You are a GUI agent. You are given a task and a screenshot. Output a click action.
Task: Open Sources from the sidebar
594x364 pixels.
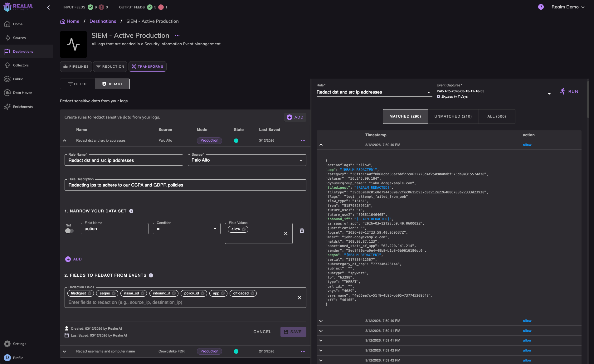(19, 37)
